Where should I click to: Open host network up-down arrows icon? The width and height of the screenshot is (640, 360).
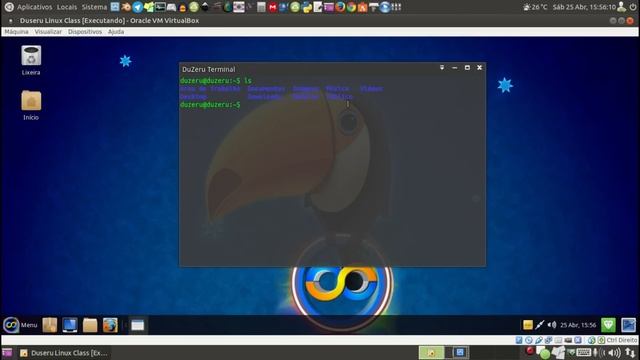tap(630, 353)
